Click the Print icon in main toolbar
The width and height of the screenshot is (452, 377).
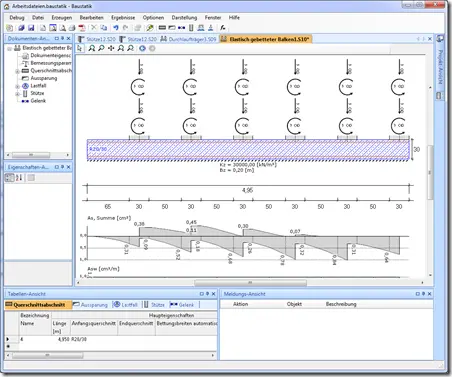pyautogui.click(x=72, y=28)
